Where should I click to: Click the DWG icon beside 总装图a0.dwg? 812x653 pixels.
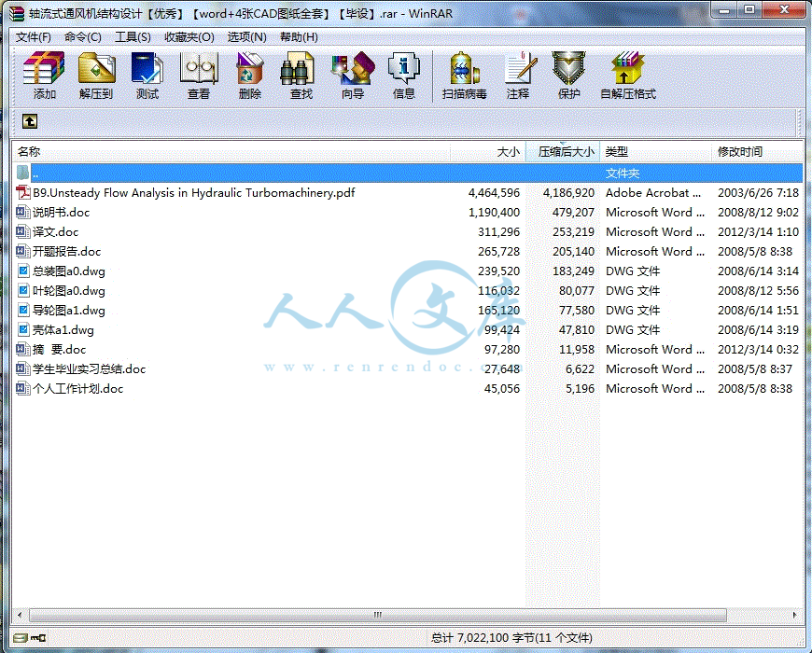(23, 271)
